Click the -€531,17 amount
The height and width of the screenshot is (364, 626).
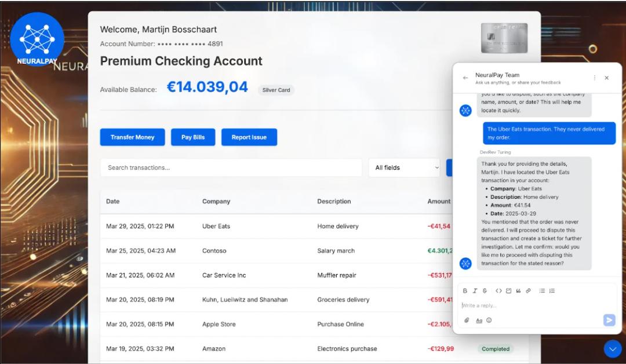click(x=439, y=275)
